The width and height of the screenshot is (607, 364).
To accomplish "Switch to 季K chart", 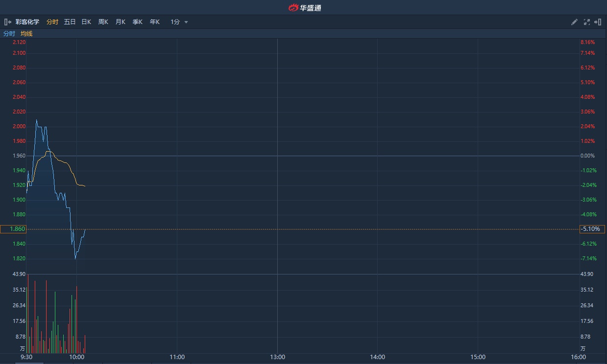I will click(x=138, y=22).
